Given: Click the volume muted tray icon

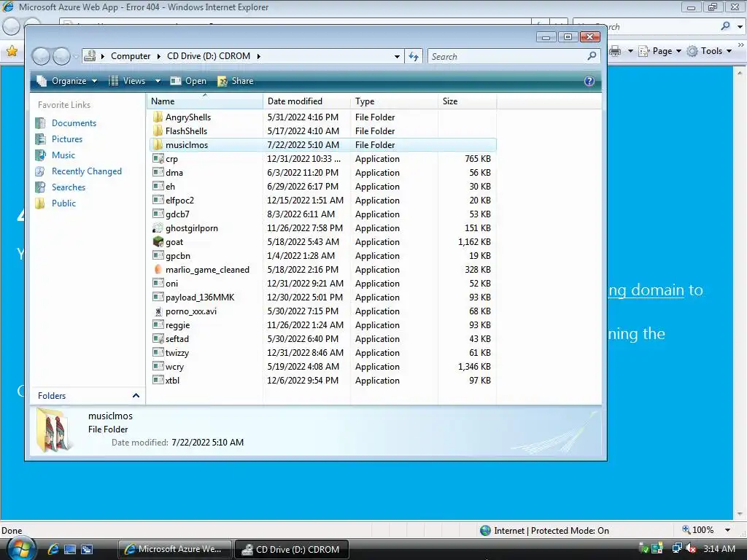Looking at the screenshot, I should pos(690,548).
